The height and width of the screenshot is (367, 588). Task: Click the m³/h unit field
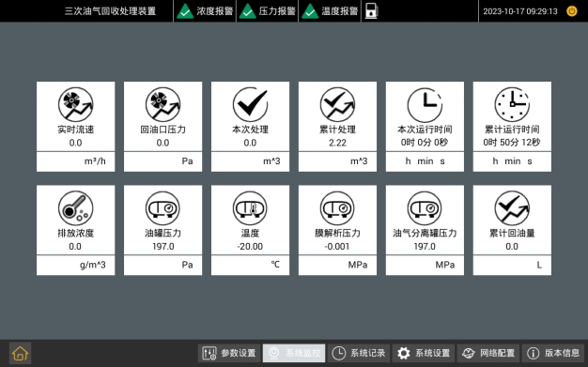(76, 161)
